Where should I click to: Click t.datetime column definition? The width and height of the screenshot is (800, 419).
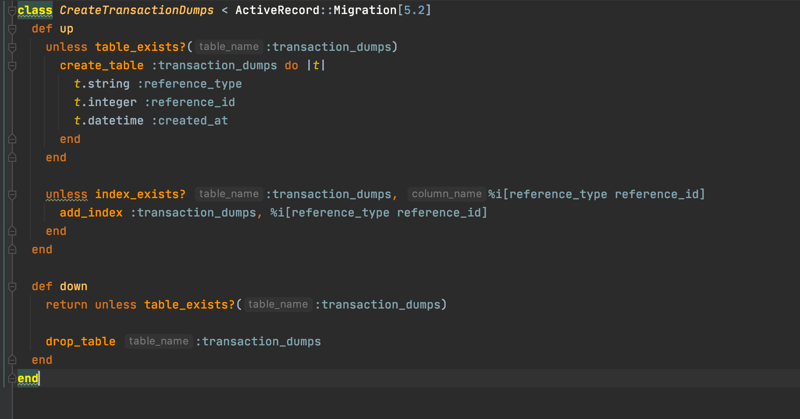tap(109, 120)
